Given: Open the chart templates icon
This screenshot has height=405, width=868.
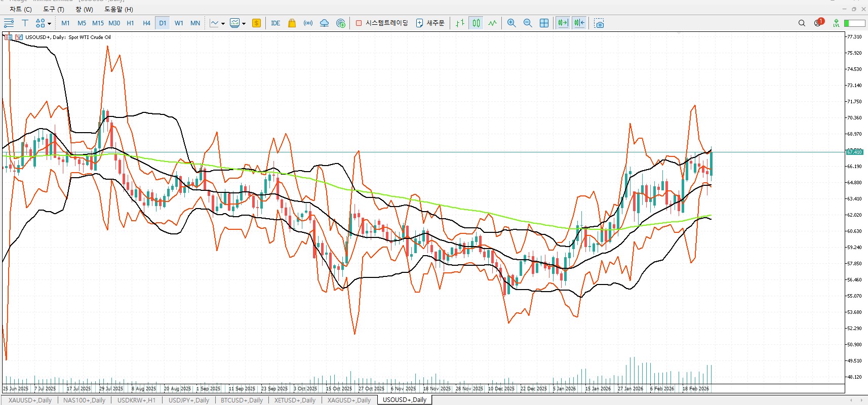Looking at the screenshot, I should point(235,23).
